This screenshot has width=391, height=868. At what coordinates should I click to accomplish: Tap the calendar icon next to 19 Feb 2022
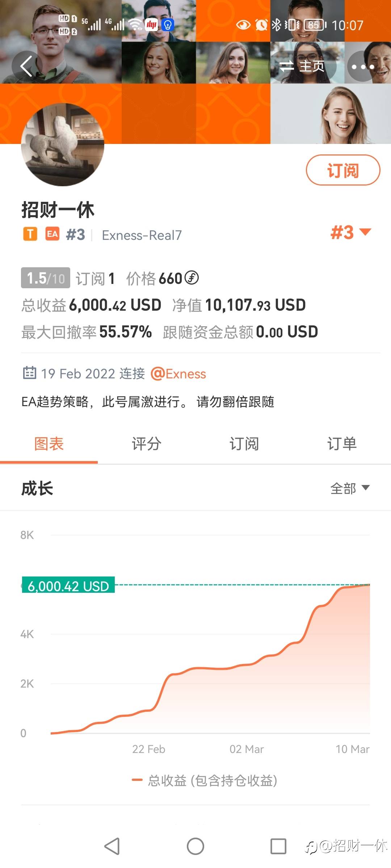point(30,373)
